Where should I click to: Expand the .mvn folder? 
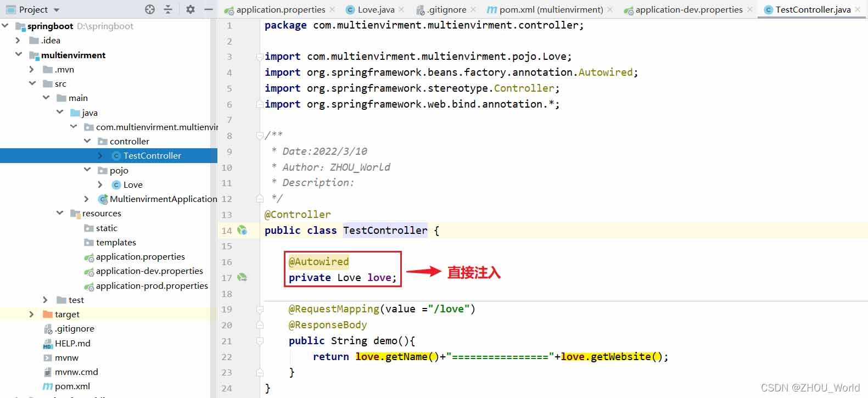32,69
